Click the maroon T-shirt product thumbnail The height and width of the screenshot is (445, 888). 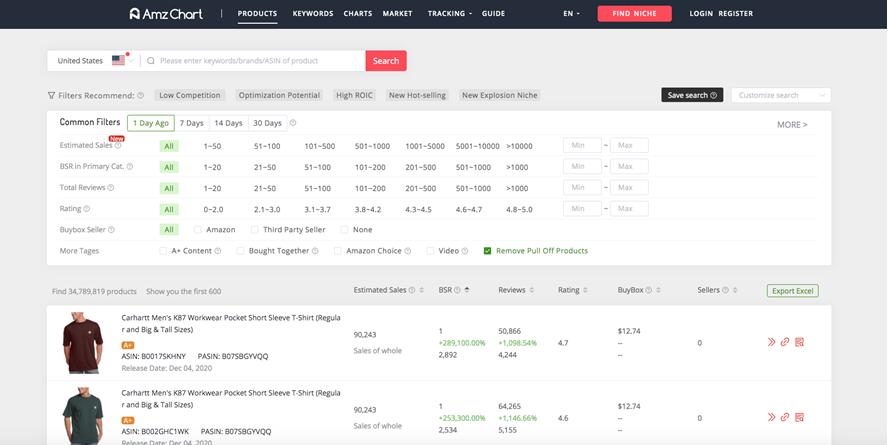pos(83,343)
